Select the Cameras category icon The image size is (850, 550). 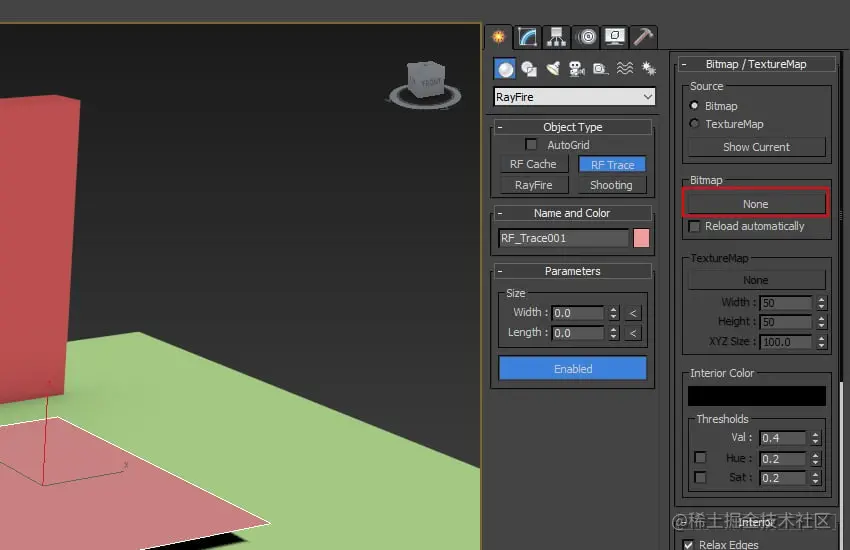[x=576, y=69]
